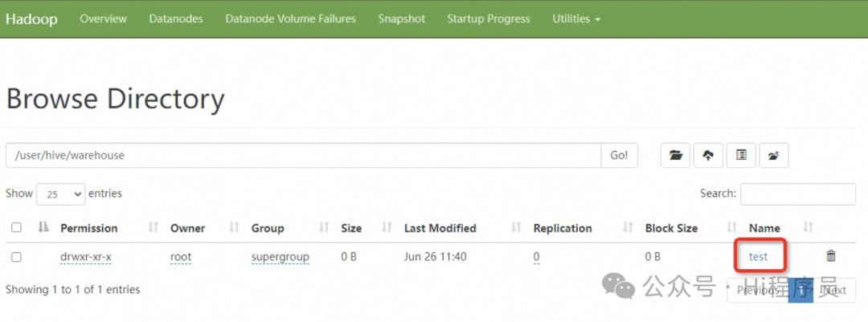Screen dimensions: 868x322
Task: Sort by Owner column sort arrows
Action: click(234, 226)
